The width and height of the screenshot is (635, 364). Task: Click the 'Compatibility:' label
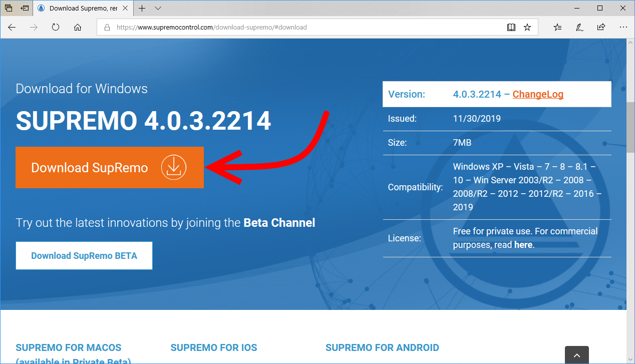click(x=416, y=187)
